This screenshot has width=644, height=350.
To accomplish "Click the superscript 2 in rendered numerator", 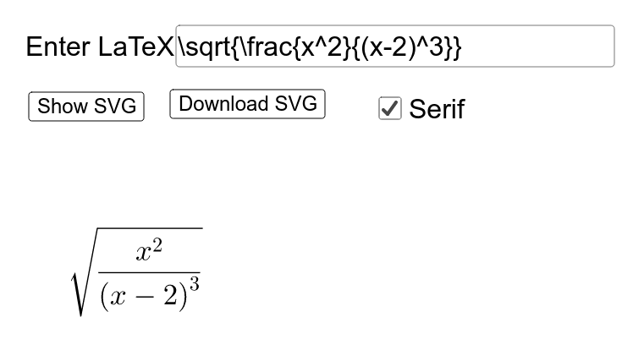I will pyautogui.click(x=157, y=245).
